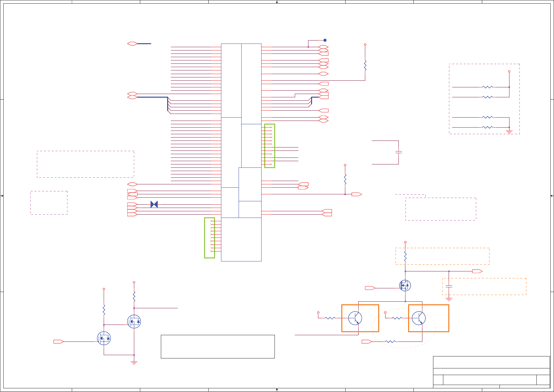Click the empty white note box at bottom center
Image resolution: width=554 pixels, height=392 pixels.
click(218, 346)
